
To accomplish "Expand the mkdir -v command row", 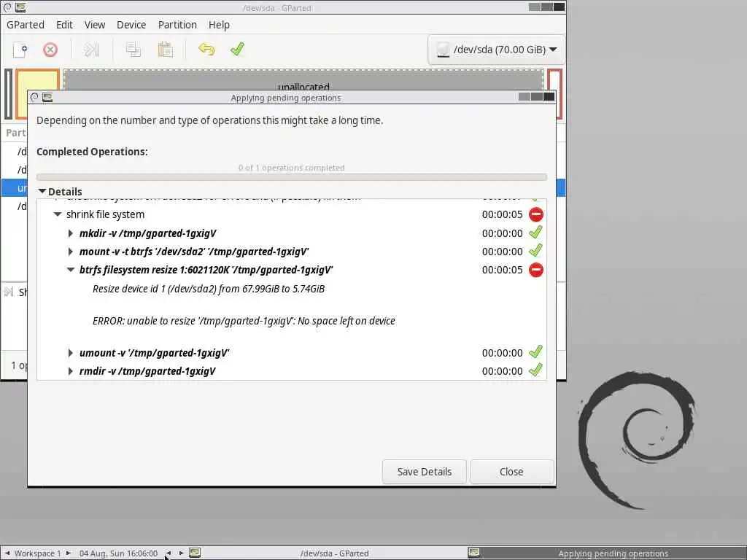I will click(71, 233).
